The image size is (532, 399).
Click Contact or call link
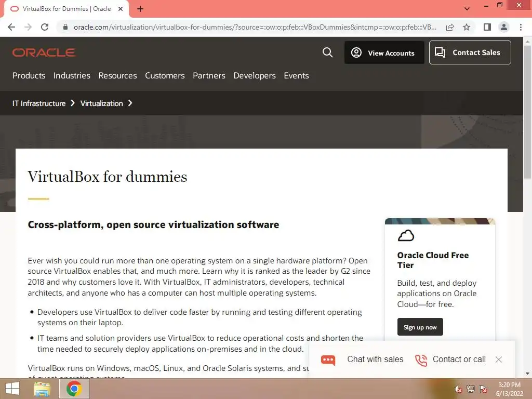[459, 360]
